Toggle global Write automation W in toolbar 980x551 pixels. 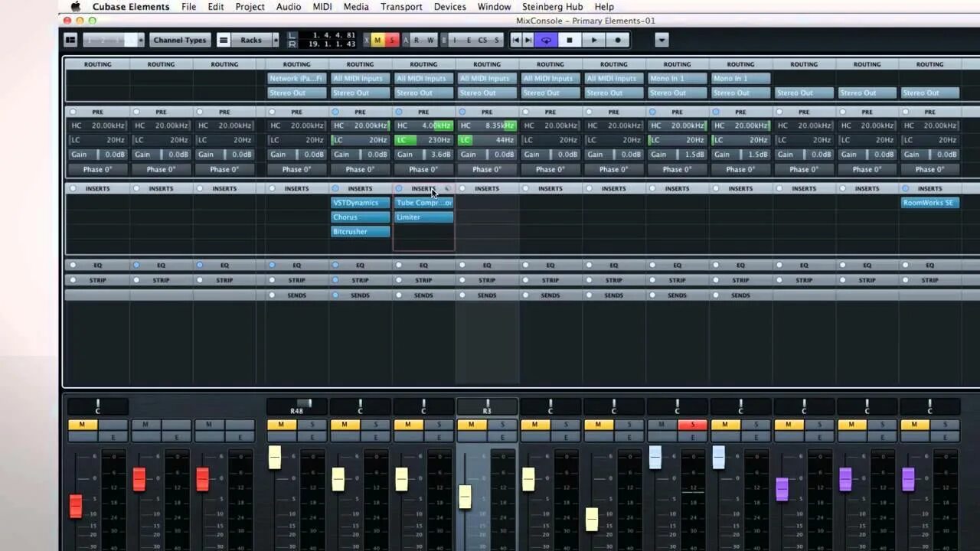tap(430, 40)
